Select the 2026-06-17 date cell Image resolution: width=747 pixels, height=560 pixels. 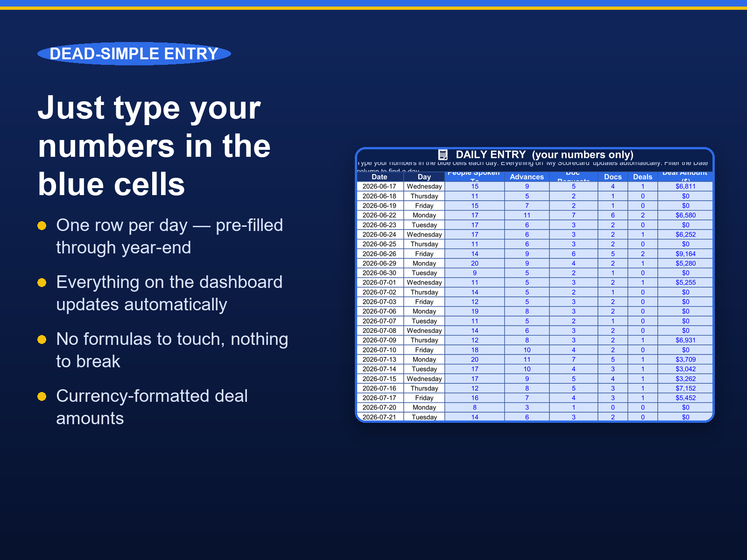[x=380, y=186]
